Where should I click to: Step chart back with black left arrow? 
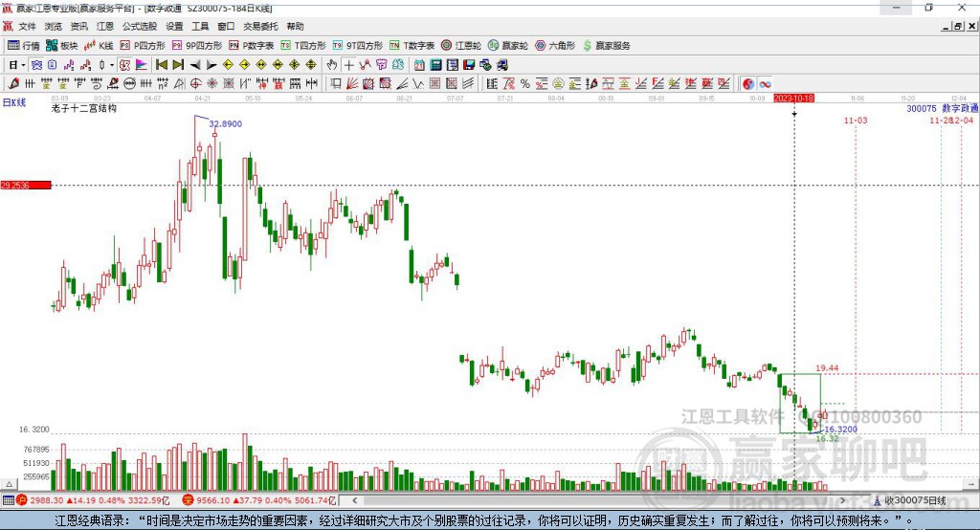pyautogui.click(x=195, y=65)
